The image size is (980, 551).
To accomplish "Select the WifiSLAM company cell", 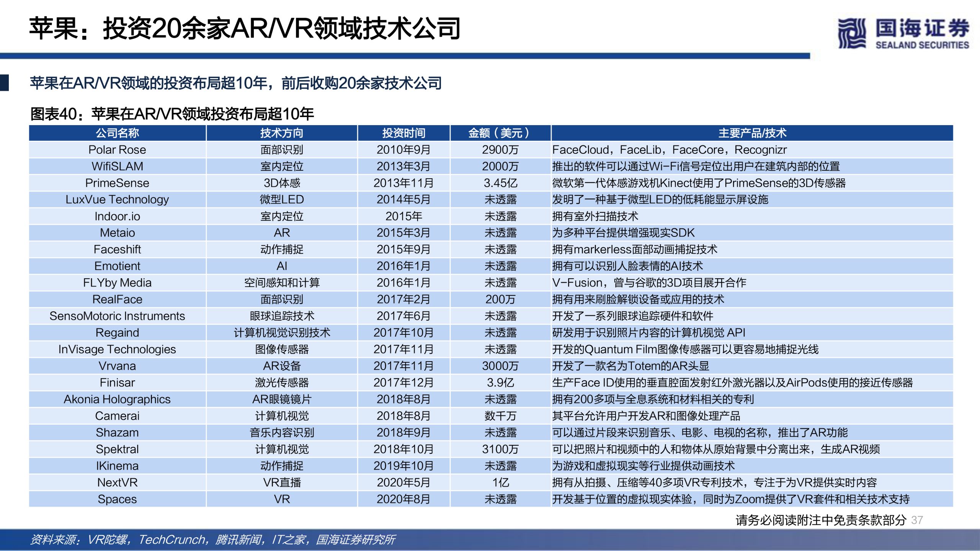I will click(117, 166).
